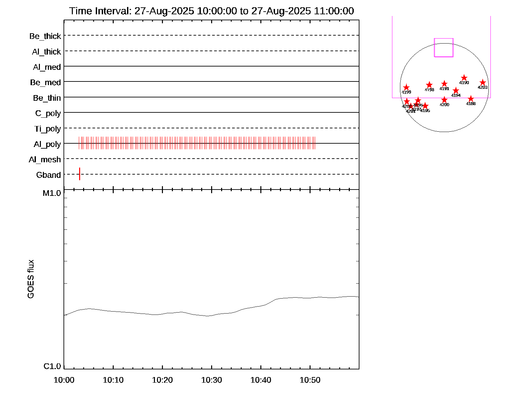The height and width of the screenshot is (399, 532).
Task: Click the C1.0 flux axis label
Action: 52,366
